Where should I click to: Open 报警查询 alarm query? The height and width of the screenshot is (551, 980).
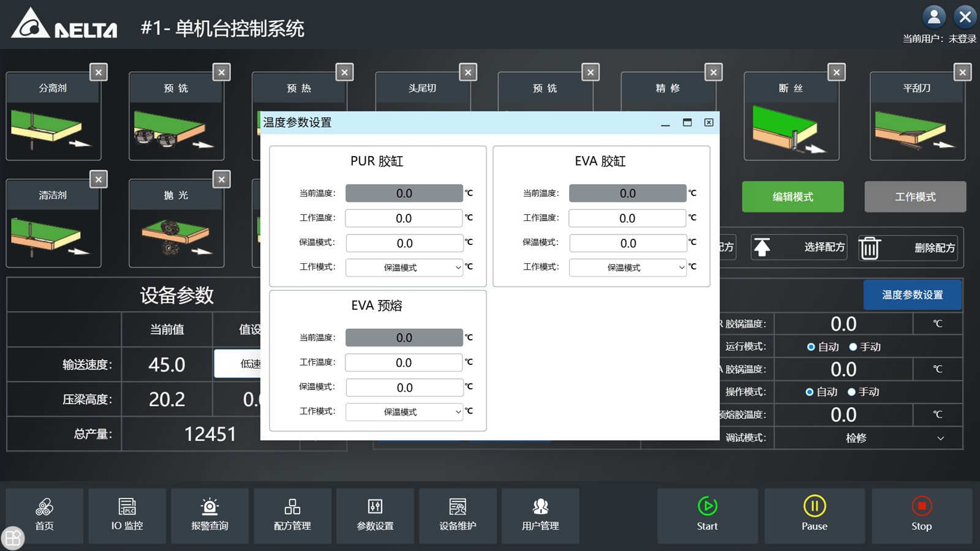pyautogui.click(x=209, y=515)
